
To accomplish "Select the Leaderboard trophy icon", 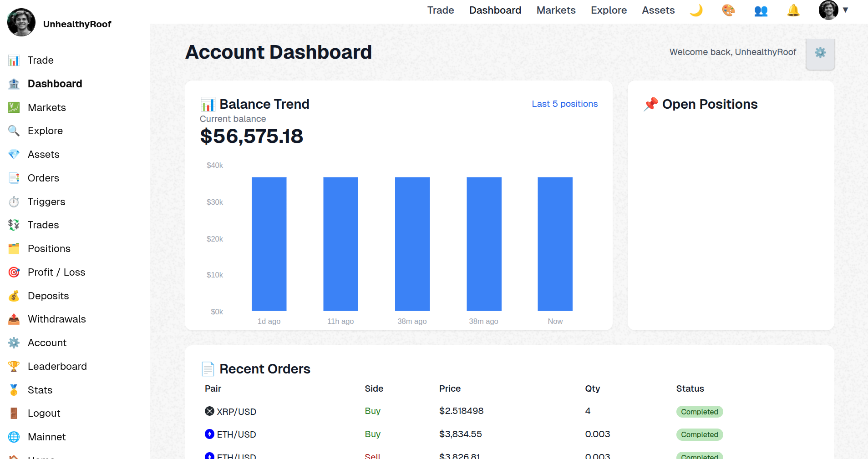I will click(x=14, y=366).
